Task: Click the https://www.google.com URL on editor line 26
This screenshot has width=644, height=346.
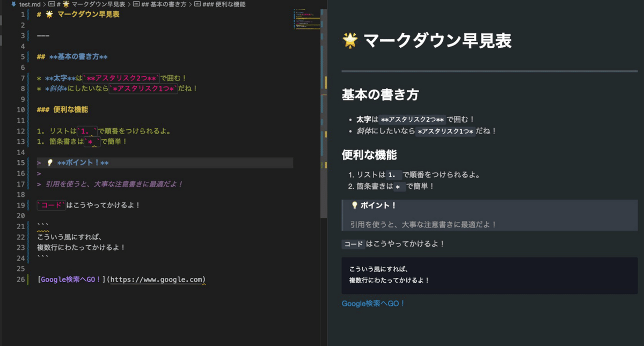Action: [x=157, y=279]
